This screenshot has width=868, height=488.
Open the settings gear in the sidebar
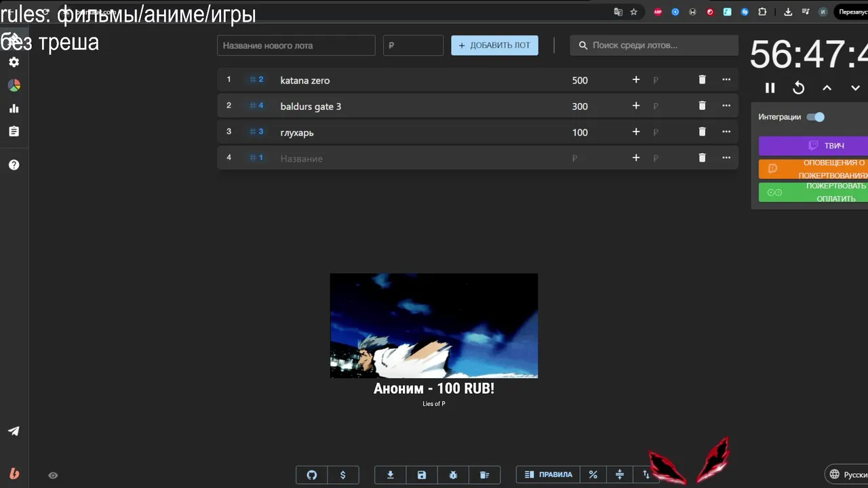click(x=14, y=62)
